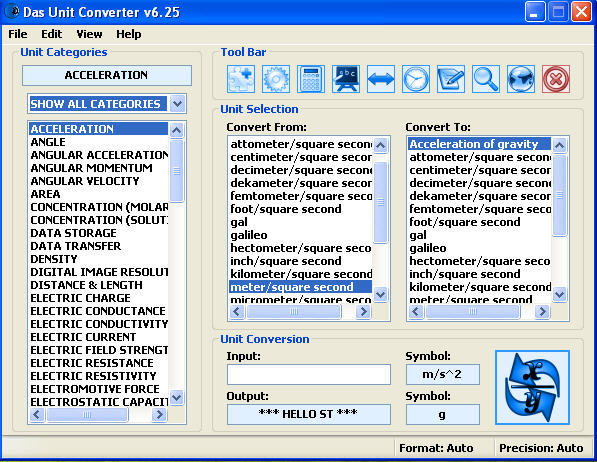This screenshot has height=462, width=597.
Task: Open the notepad with pencil toolbar icon
Action: [451, 79]
